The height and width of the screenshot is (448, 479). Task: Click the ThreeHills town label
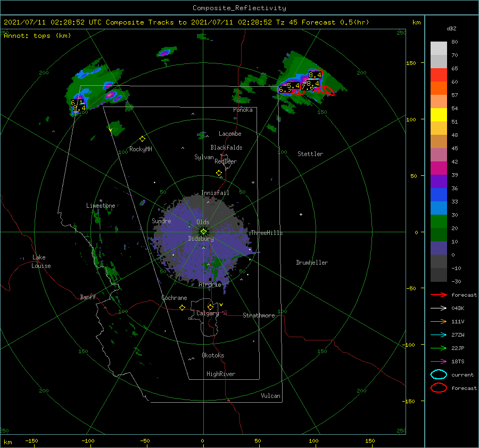click(x=267, y=233)
